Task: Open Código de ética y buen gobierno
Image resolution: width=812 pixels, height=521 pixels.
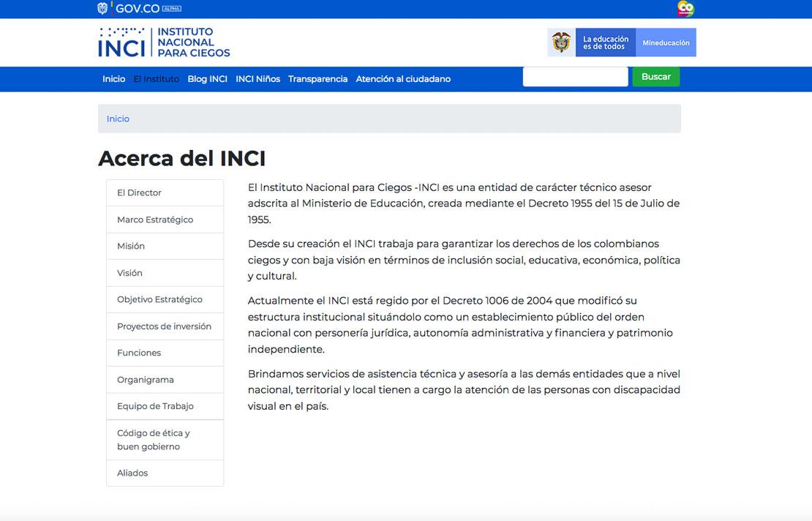Action: coord(152,439)
